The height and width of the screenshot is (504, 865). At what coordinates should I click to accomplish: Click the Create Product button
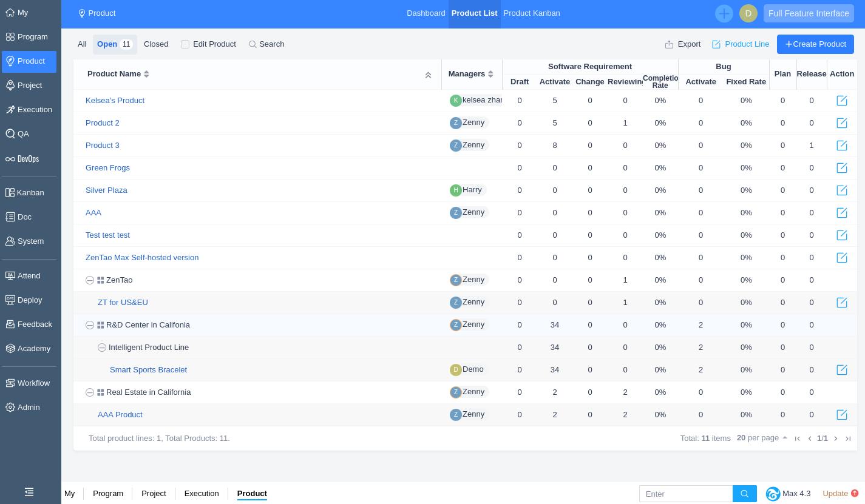click(815, 44)
